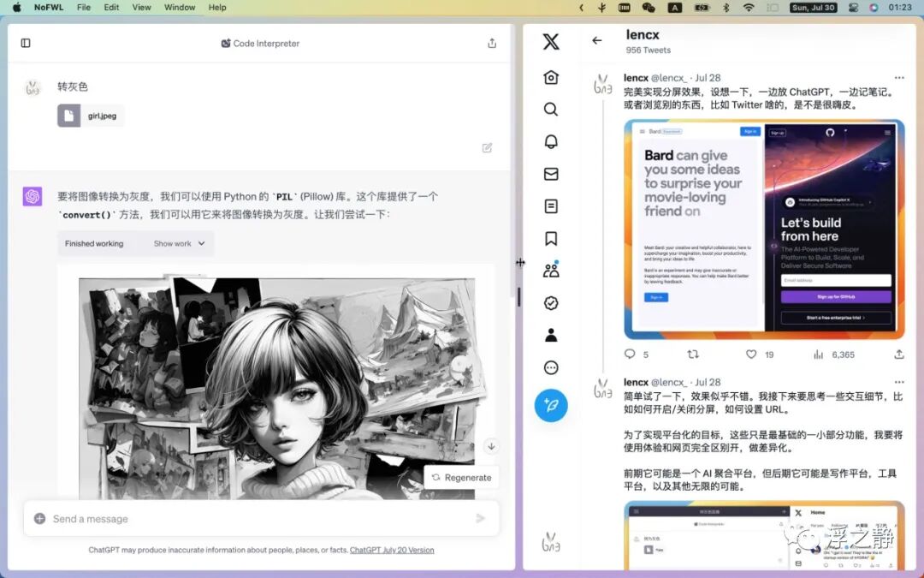Viewport: 924px width, 578px height.
Task: Open Twitter Verified checkmark icon
Action: tap(551, 303)
